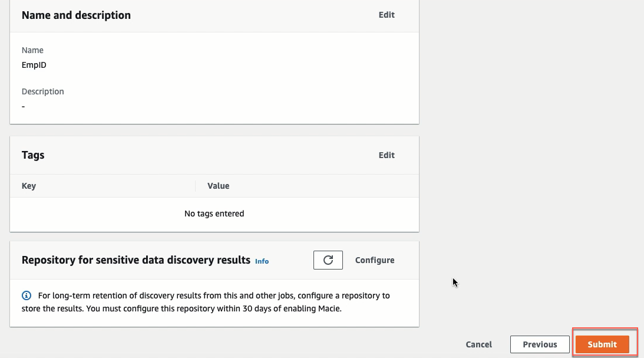This screenshot has width=644, height=358.
Task: Go back with the Previous button
Action: 540,344
